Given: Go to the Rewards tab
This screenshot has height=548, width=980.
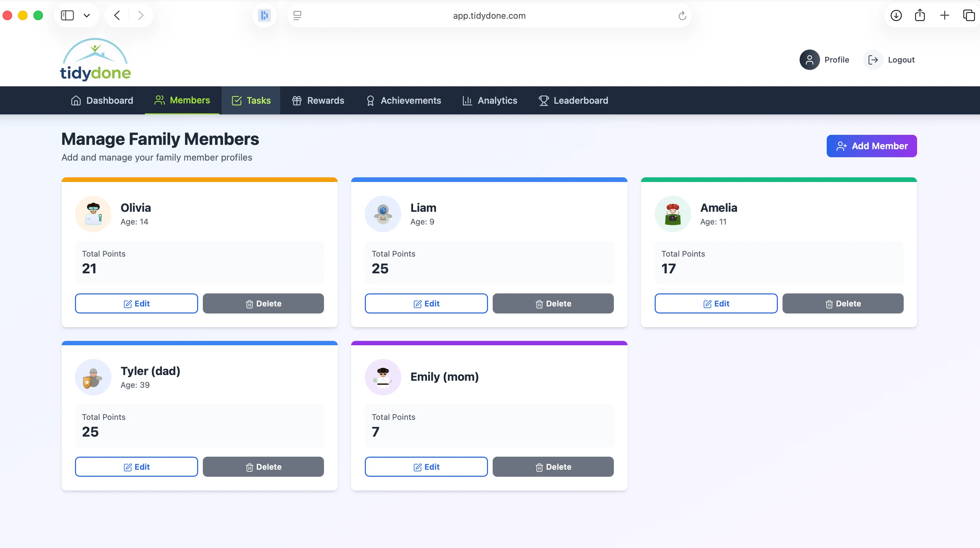Looking at the screenshot, I should click(318, 100).
